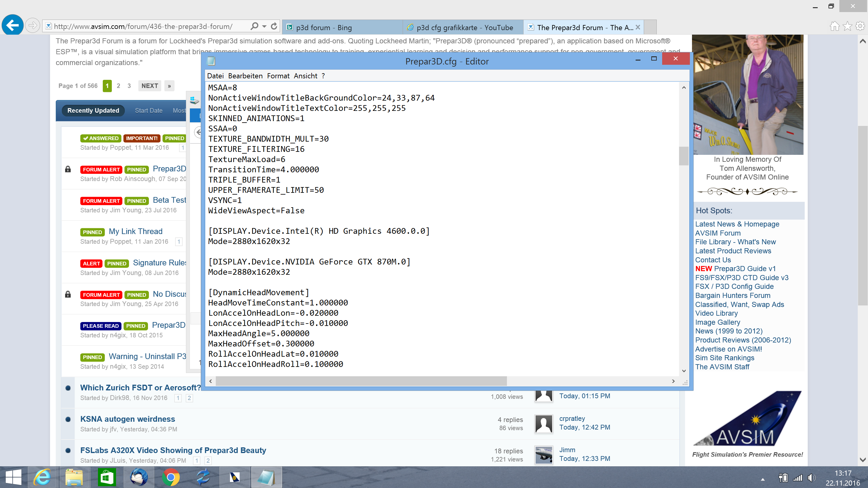
Task: Open Windows Store taskbar icon
Action: (x=106, y=477)
